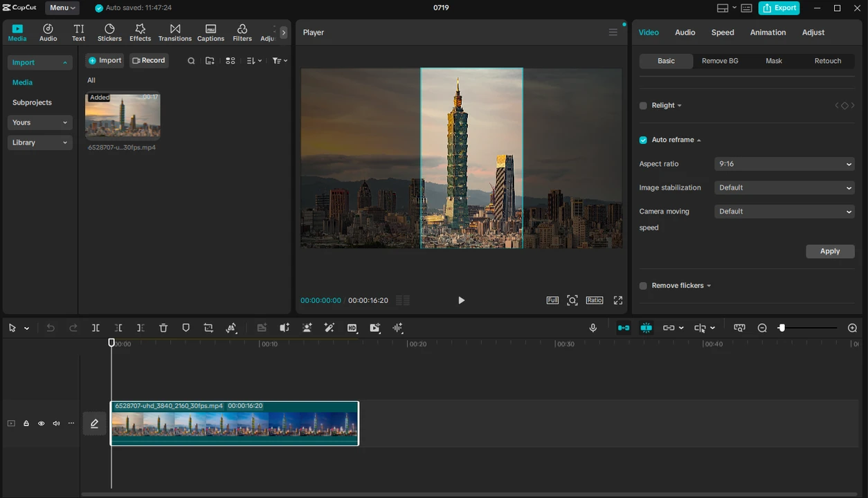Click the zoom out timeline icon
The image size is (868, 498).
762,328
